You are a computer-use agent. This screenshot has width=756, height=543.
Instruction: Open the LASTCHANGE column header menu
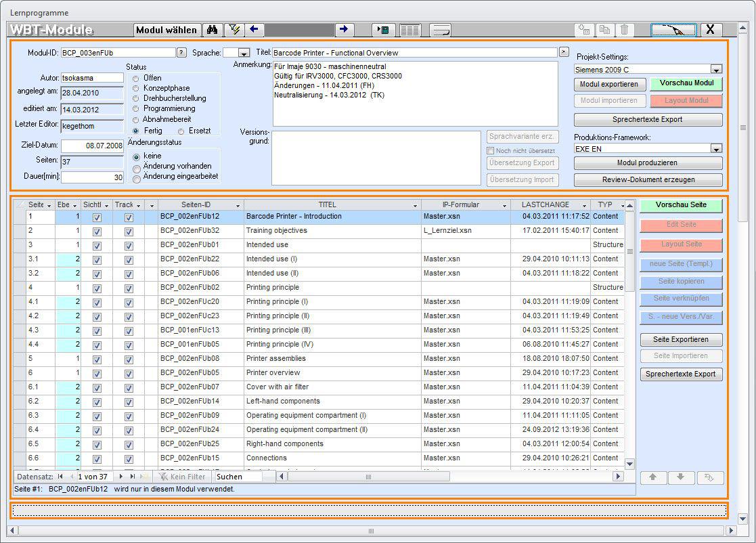pos(584,205)
